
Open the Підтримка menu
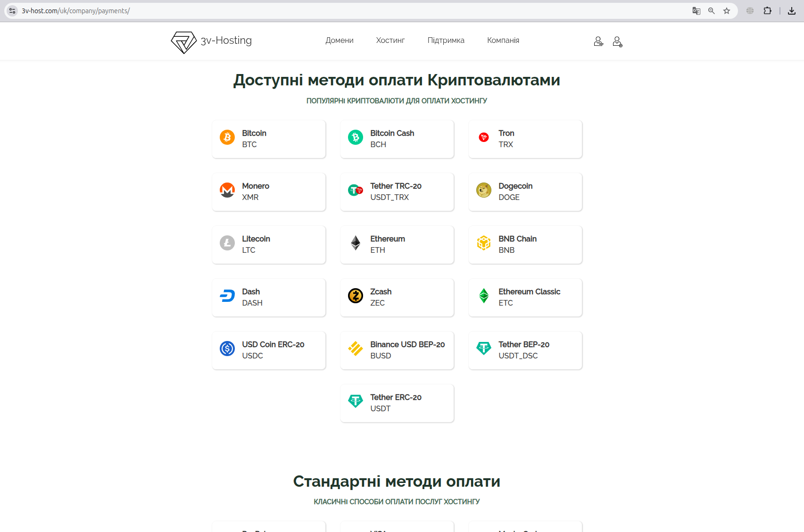pyautogui.click(x=446, y=41)
